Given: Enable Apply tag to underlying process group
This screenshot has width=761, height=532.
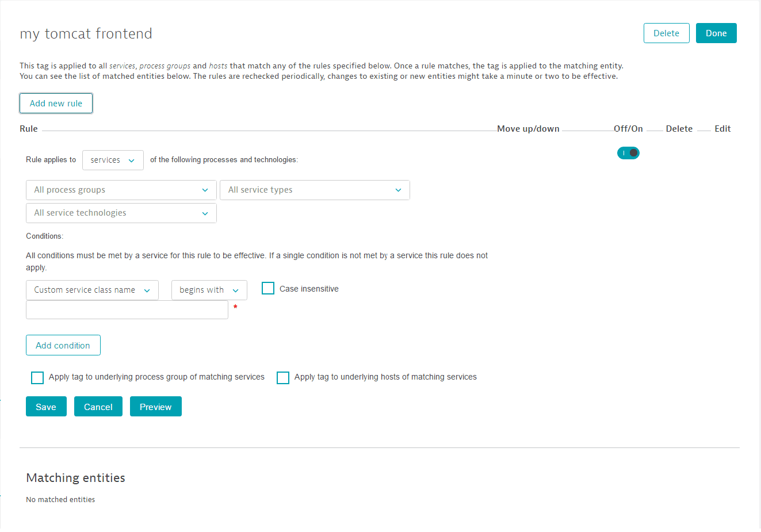Looking at the screenshot, I should click(x=37, y=377).
